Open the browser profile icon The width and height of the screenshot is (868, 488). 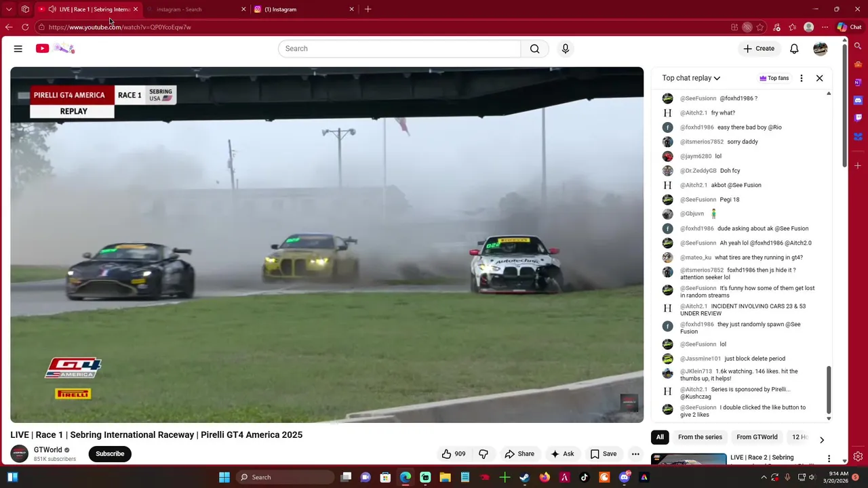click(808, 27)
